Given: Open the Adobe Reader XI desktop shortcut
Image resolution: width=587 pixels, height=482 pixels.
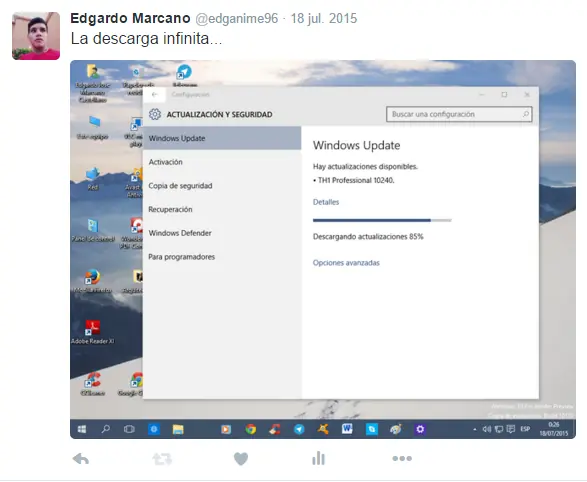Looking at the screenshot, I should pos(92,332).
